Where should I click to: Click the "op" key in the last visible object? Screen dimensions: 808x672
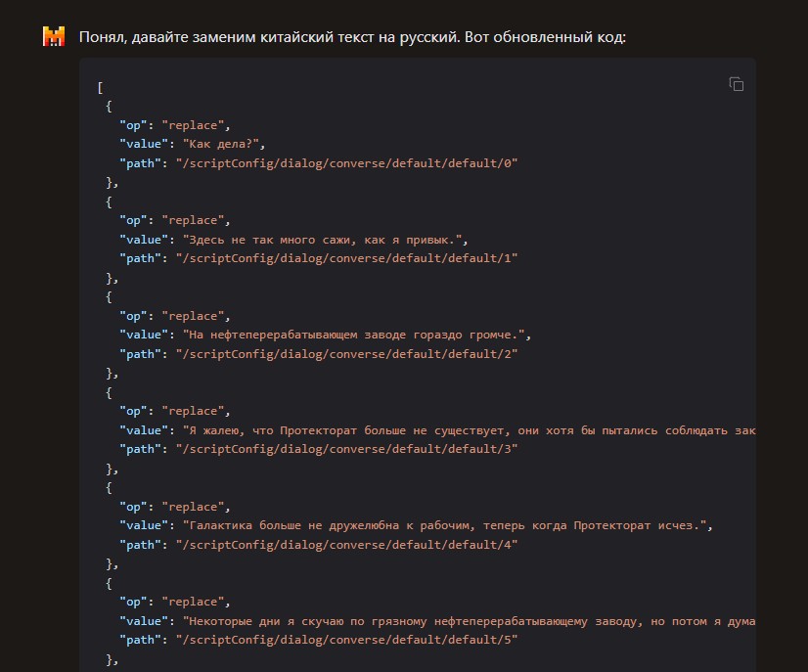133,602
